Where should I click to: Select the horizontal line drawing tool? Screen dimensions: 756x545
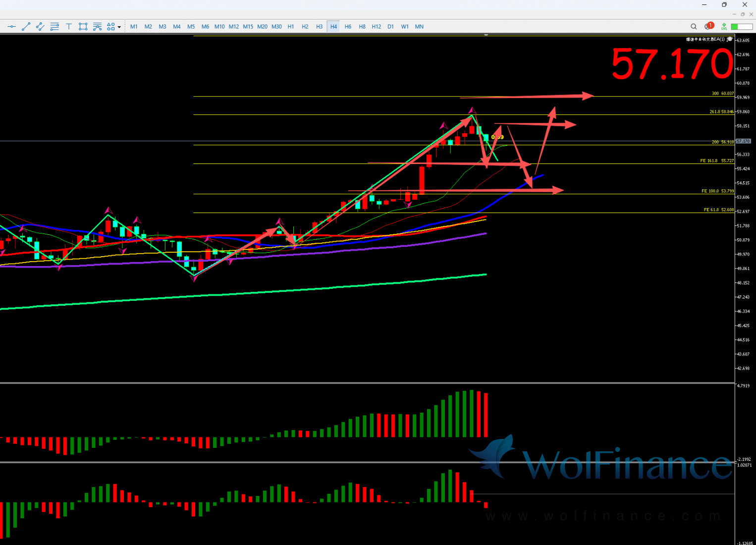pos(12,27)
